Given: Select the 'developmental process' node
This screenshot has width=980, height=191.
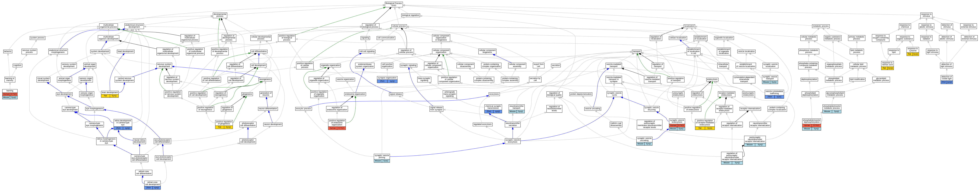Looking at the screenshot, I should point(220,15).
